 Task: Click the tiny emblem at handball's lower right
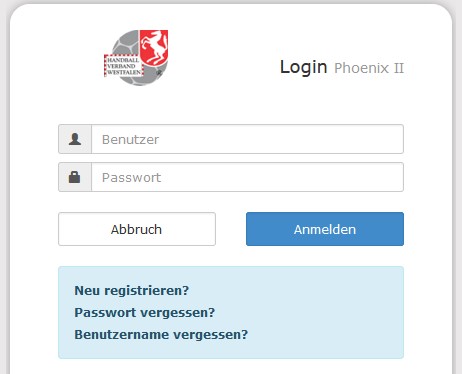coord(160,72)
